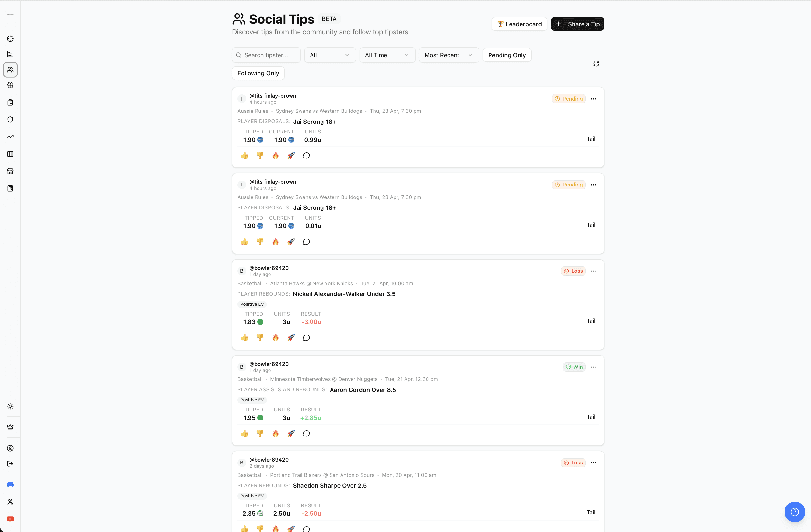Open the Most Recent sort dropdown
Image resolution: width=811 pixels, height=532 pixels.
[448, 55]
